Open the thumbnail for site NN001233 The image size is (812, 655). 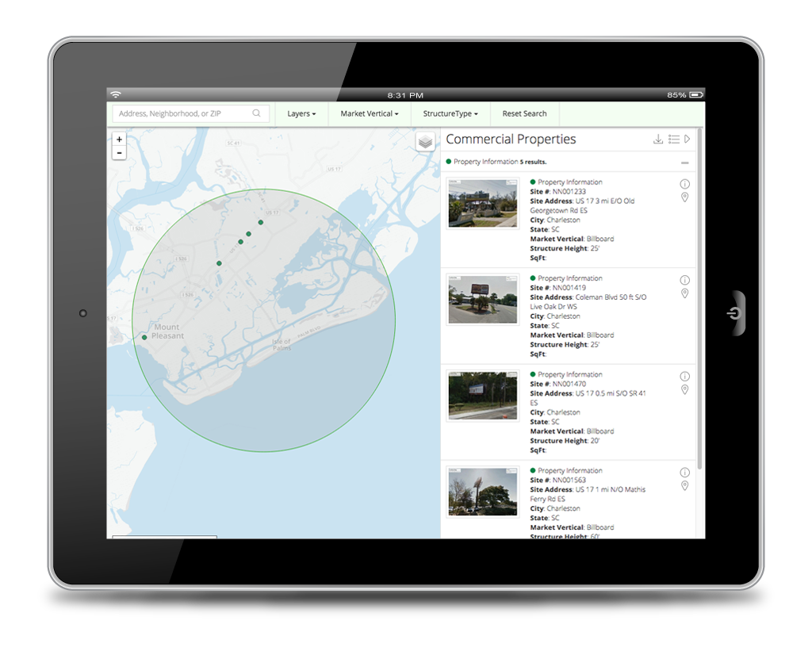pos(483,203)
